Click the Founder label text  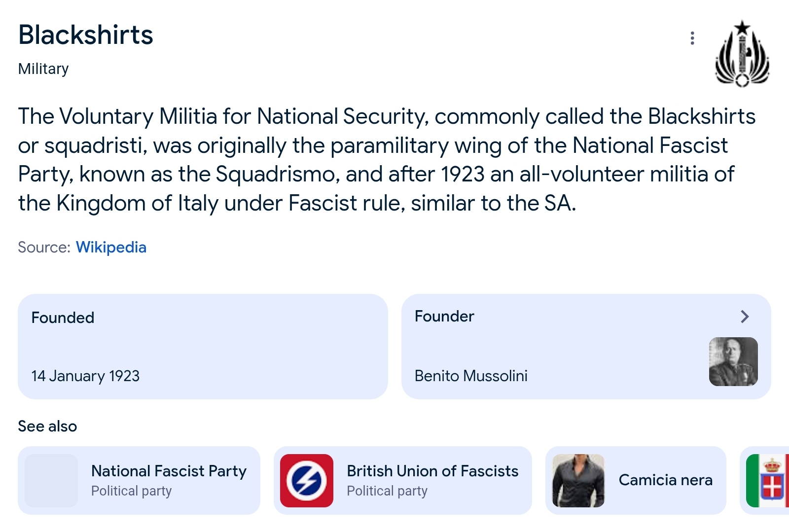click(444, 316)
